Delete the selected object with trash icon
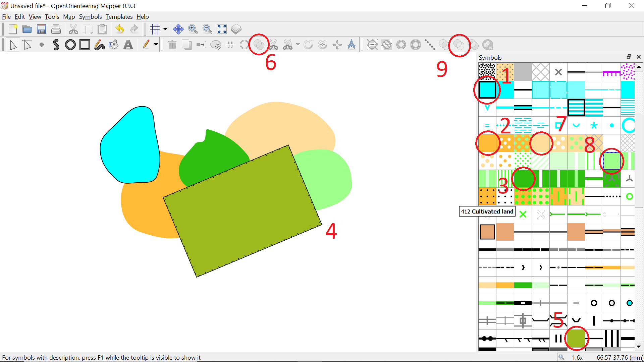The image size is (644, 362). pos(172,44)
